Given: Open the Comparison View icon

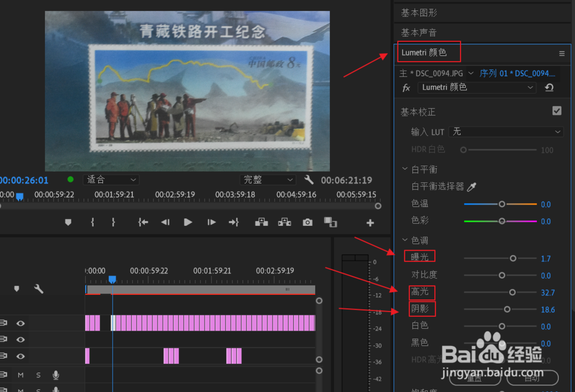Looking at the screenshot, I should click(331, 222).
